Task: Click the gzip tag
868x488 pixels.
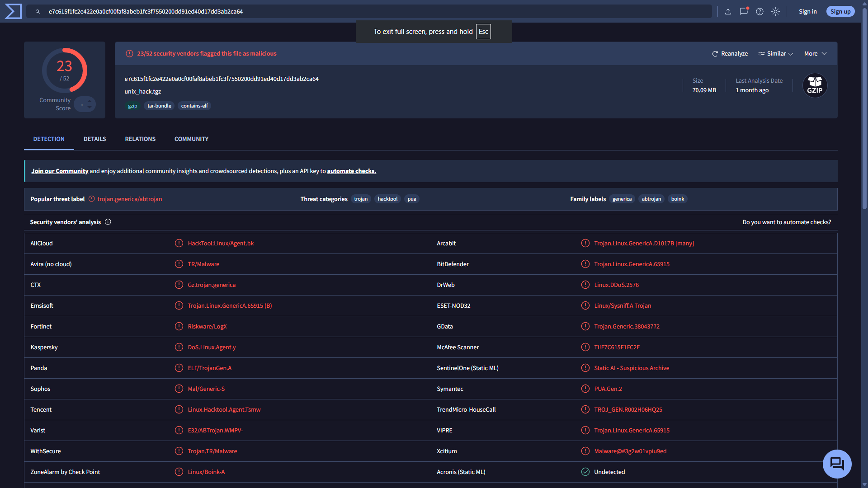Action: (132, 106)
